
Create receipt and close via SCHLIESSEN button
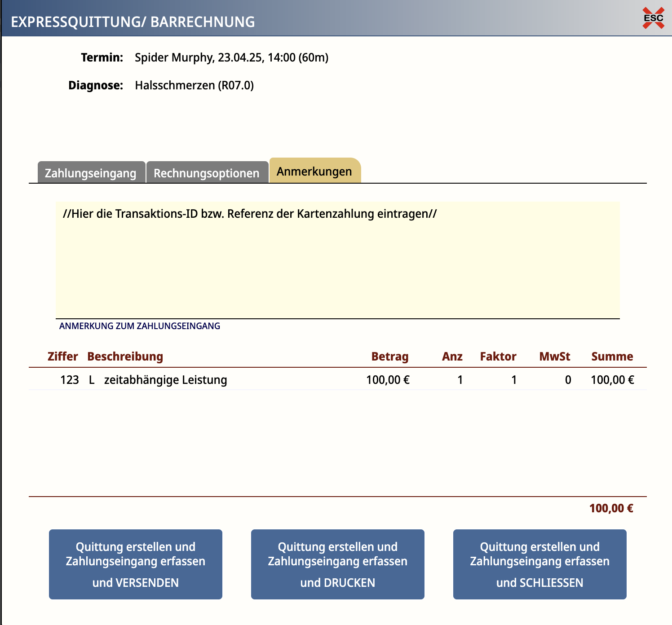click(540, 564)
